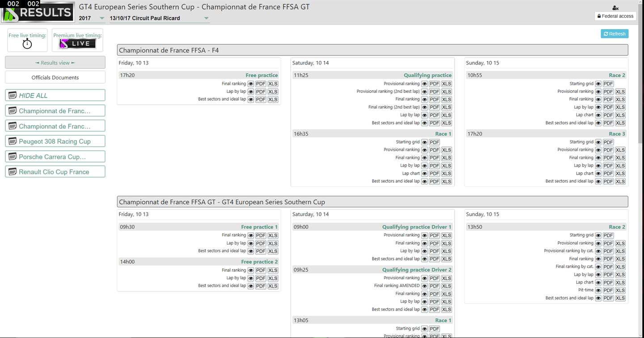
Task: Download F4 Race 3 Starting grid PDF
Action: coord(608,142)
